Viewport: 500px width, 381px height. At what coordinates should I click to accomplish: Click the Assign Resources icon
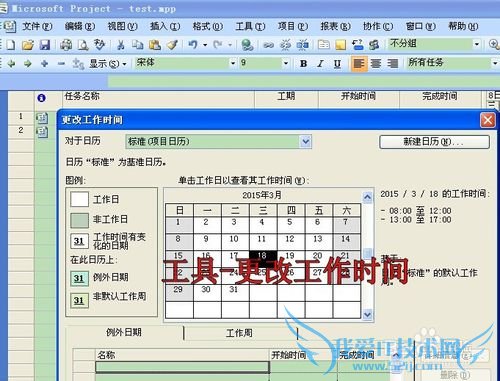(374, 45)
